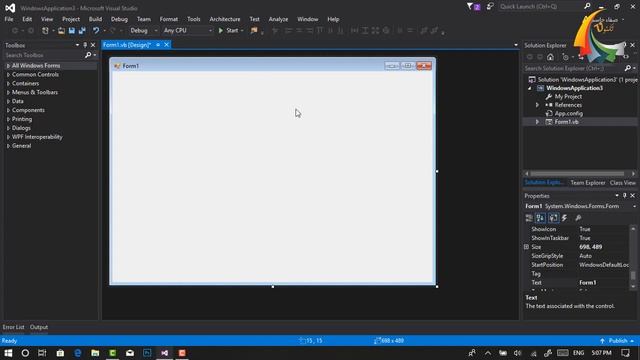Click the Publish arrow icon in status bar
The image size is (640, 360).
(x=602, y=341)
